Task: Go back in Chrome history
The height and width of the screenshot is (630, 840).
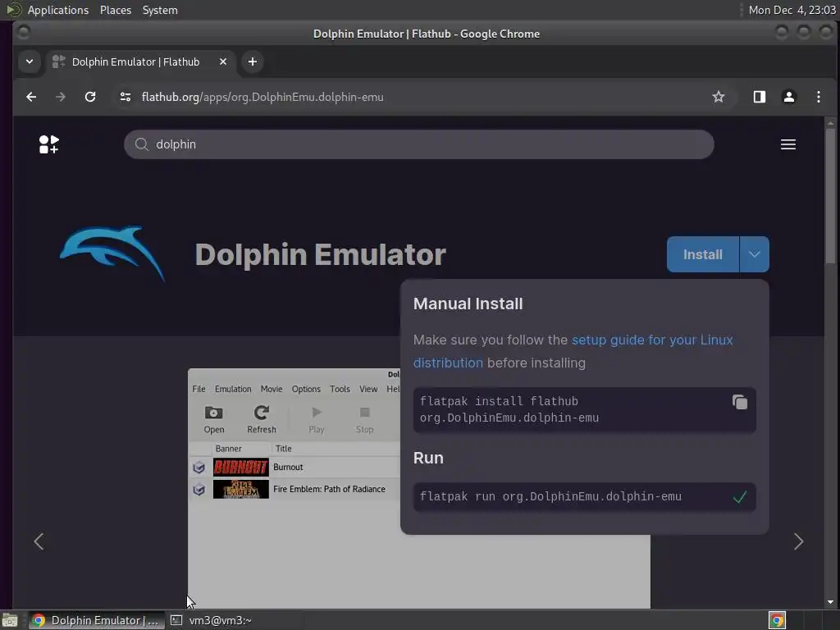Action: (32, 97)
